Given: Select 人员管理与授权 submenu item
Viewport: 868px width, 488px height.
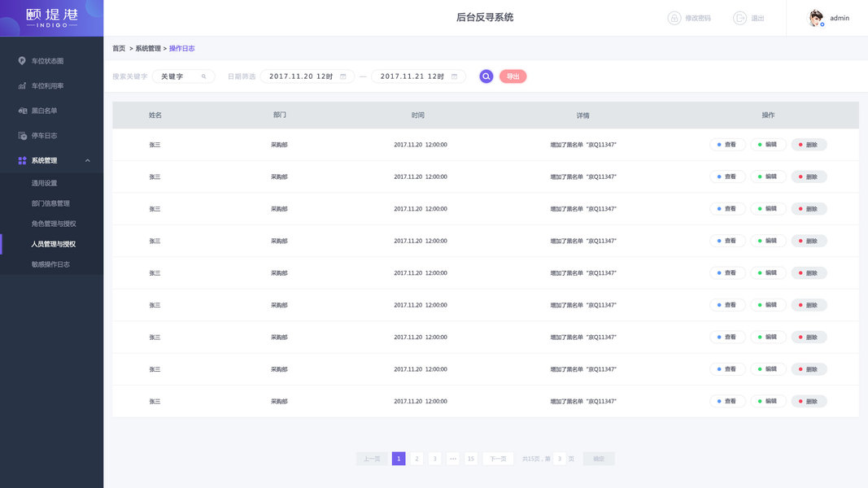Looking at the screenshot, I should 53,244.
